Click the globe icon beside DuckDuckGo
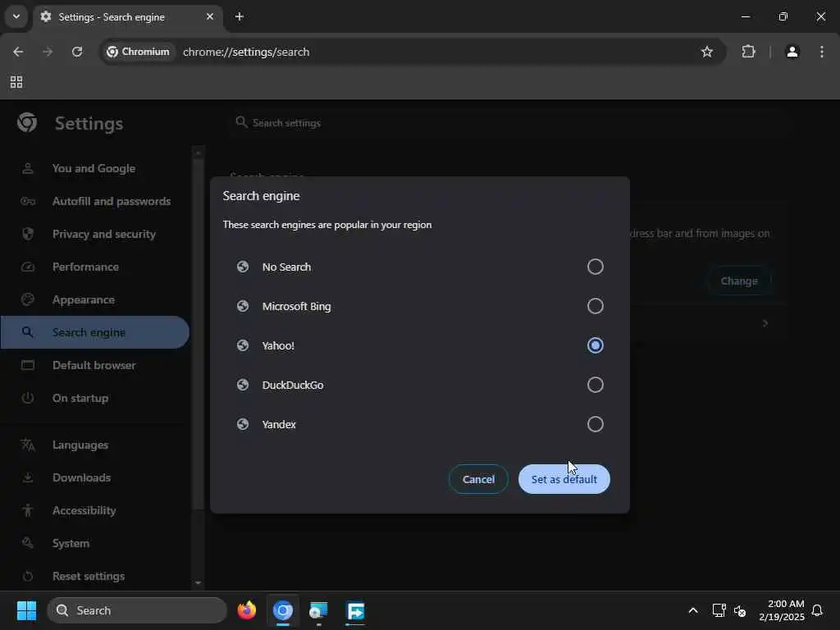This screenshot has height=630, width=840. click(243, 385)
